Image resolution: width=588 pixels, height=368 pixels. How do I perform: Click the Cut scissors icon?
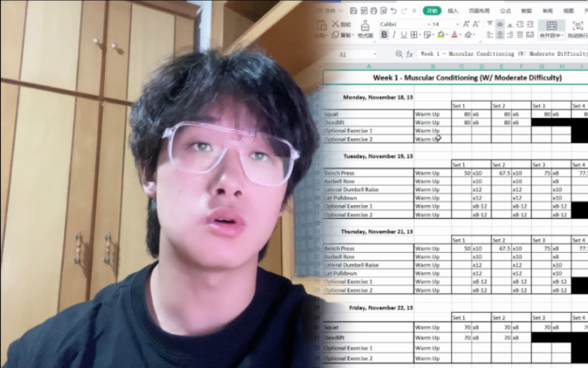(x=335, y=24)
